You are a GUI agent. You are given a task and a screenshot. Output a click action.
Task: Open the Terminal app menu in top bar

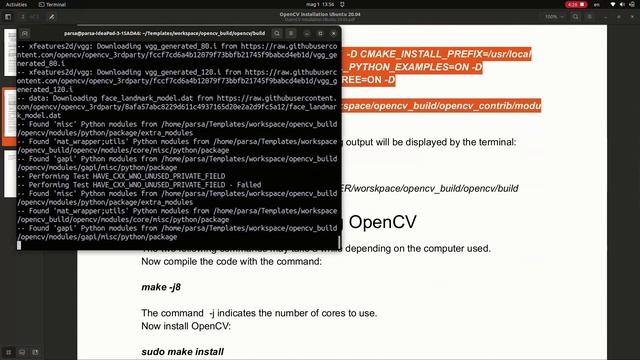(52, 4)
